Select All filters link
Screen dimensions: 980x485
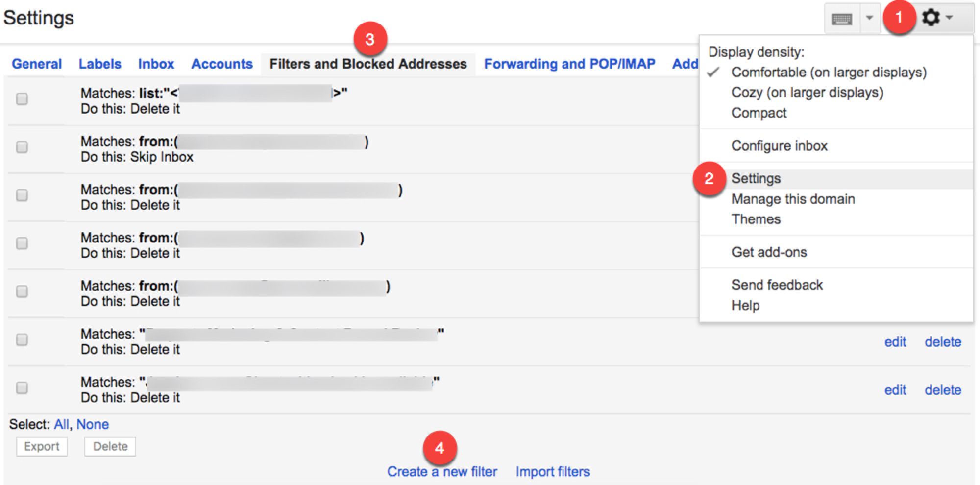(61, 424)
